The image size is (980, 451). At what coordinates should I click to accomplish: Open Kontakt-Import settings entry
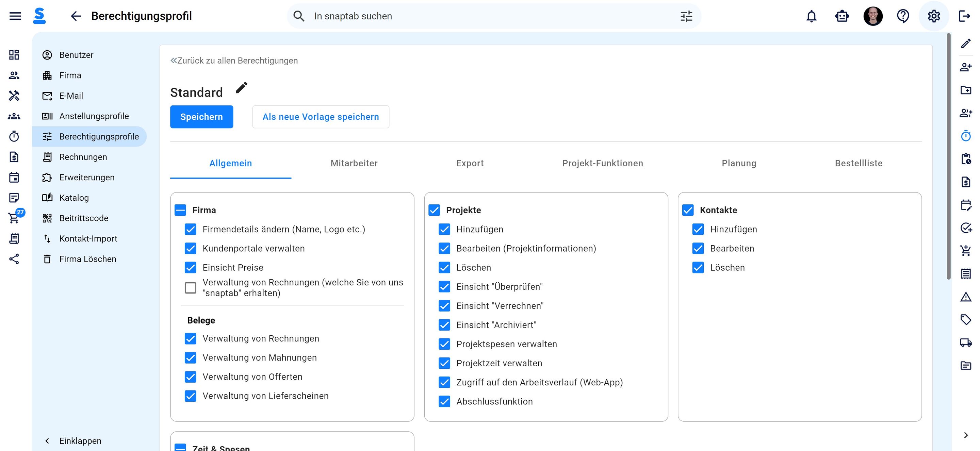point(89,238)
